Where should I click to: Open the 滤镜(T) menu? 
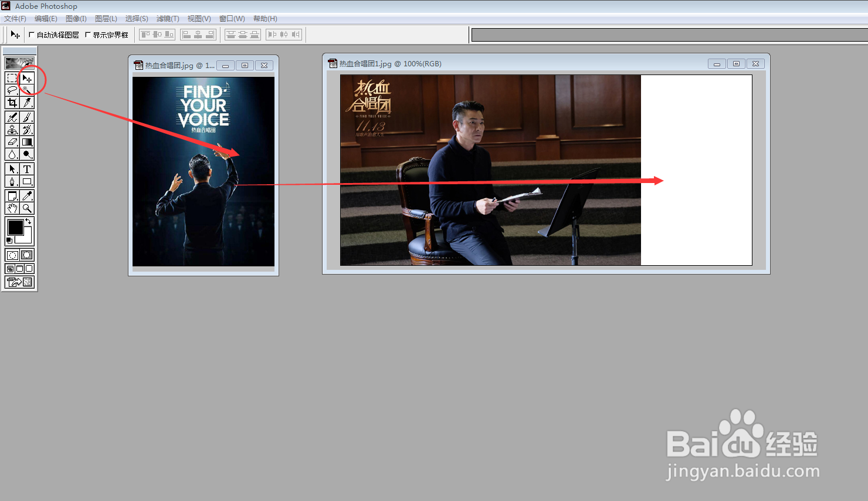[x=168, y=19]
